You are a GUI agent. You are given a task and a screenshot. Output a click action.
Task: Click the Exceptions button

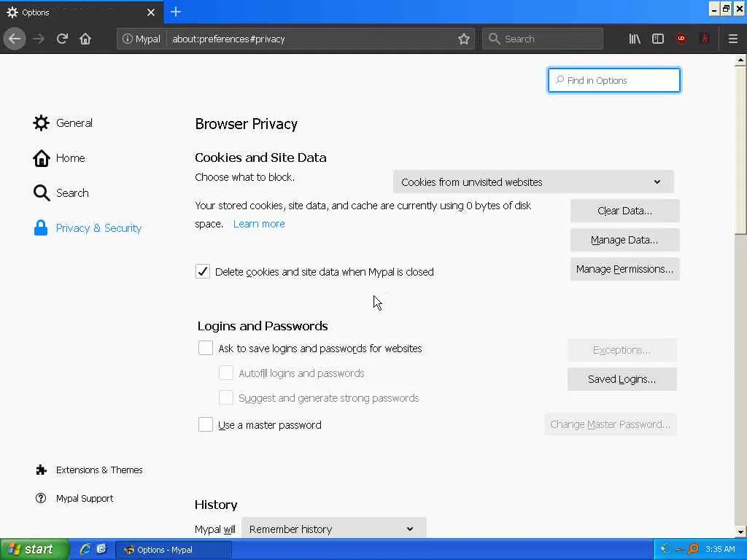coord(622,350)
